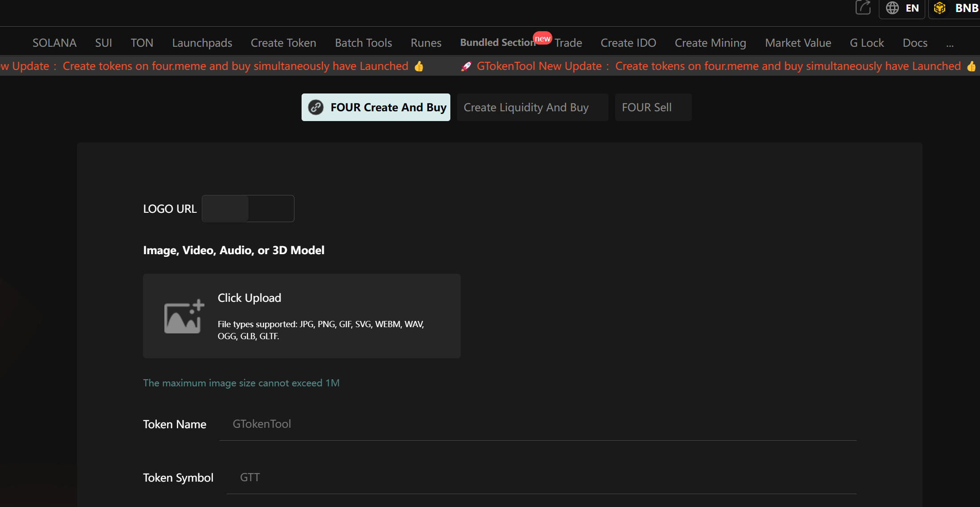Open the Launchpads menu
This screenshot has height=507, width=980.
point(202,43)
